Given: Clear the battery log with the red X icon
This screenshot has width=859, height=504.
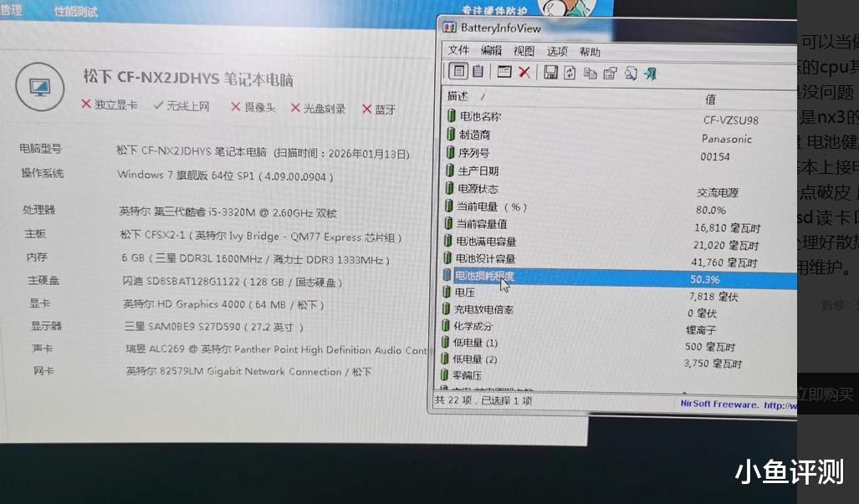Looking at the screenshot, I should (x=524, y=72).
